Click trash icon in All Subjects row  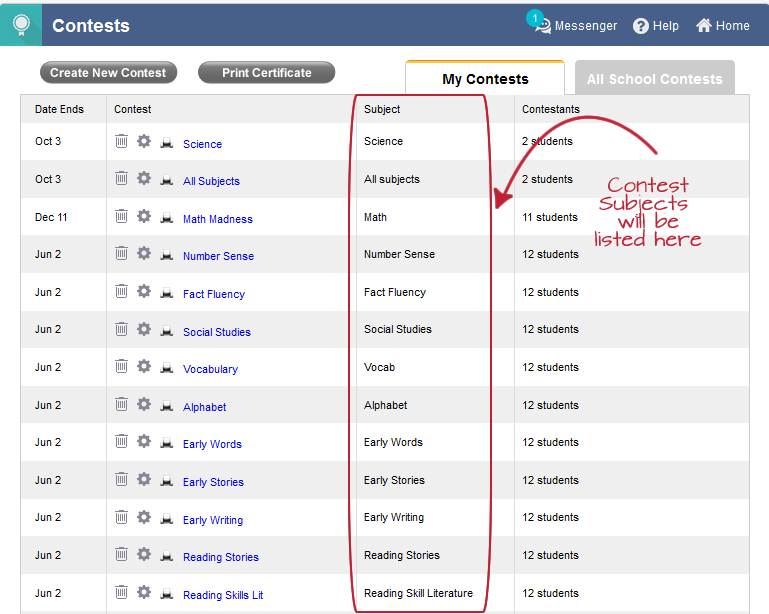(x=121, y=178)
